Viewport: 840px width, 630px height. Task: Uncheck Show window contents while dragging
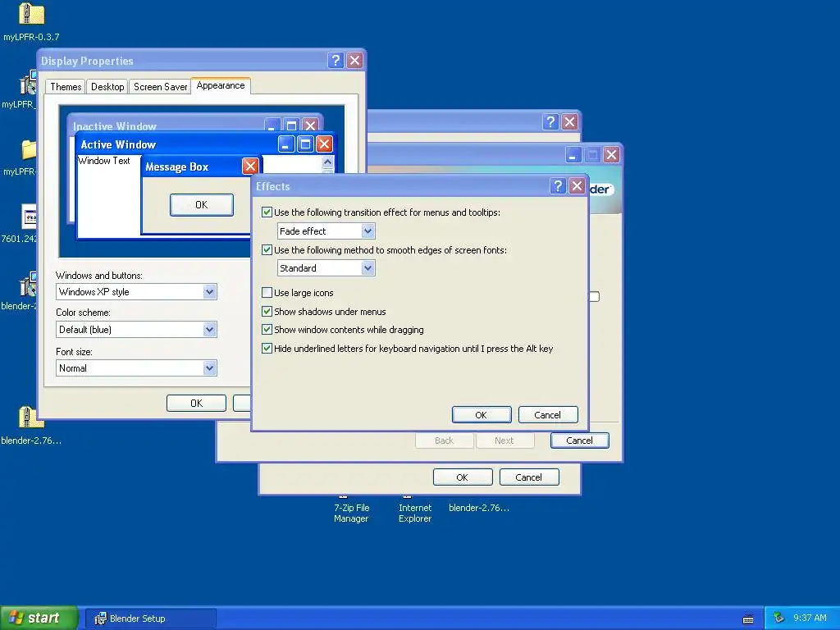pyautogui.click(x=267, y=330)
